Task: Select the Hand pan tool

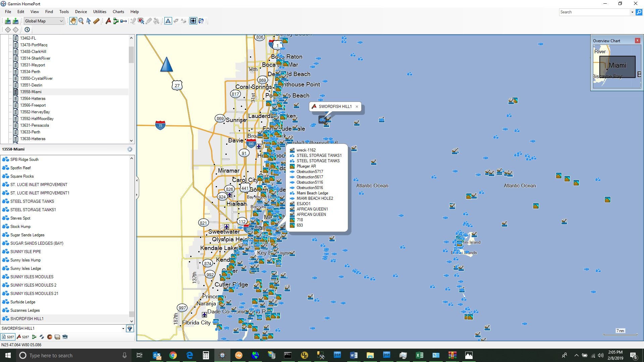Action: (x=73, y=21)
